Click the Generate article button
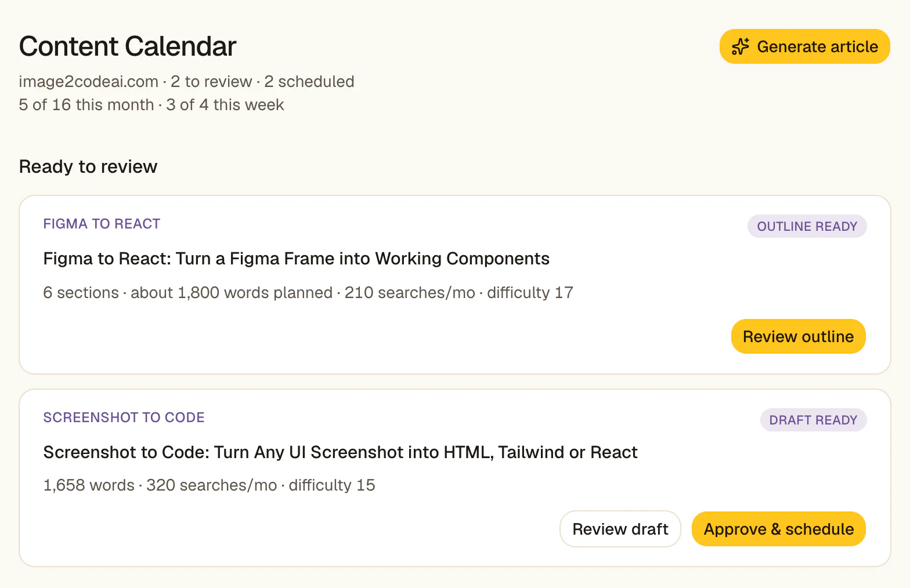910x588 pixels. pyautogui.click(x=804, y=46)
